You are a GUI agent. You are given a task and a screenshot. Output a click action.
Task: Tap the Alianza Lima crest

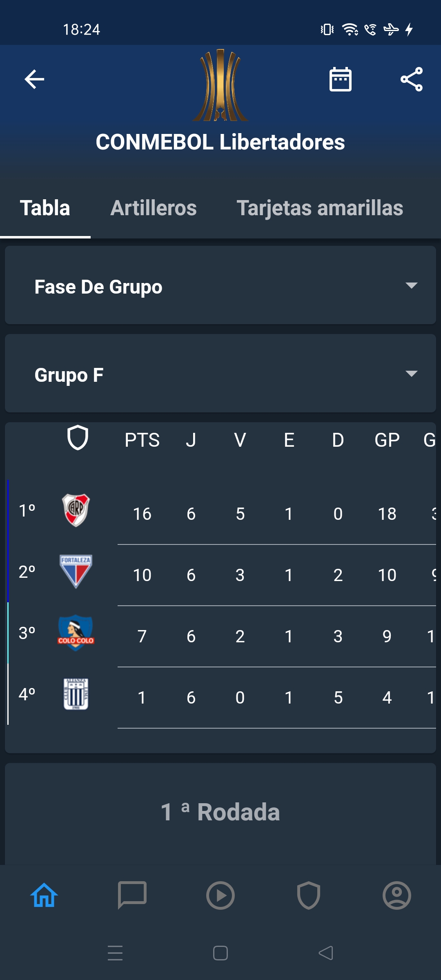click(76, 694)
